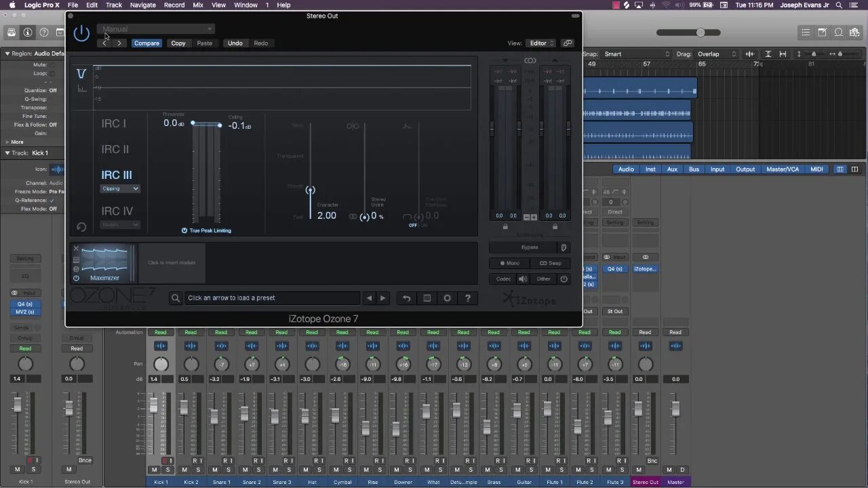Click the channel Swap button
Image resolution: width=868 pixels, height=488 pixels.
551,263
